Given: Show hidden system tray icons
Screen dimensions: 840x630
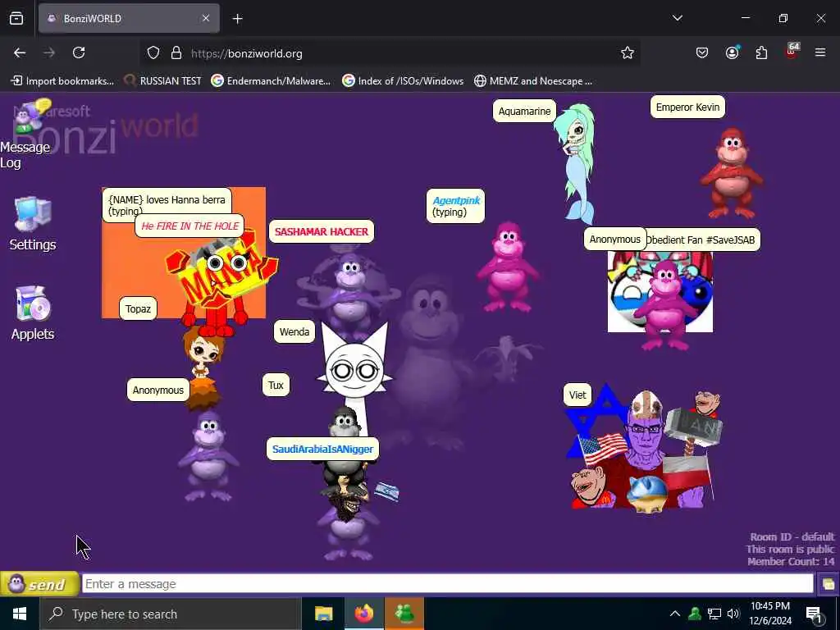Looking at the screenshot, I should click(x=675, y=614).
